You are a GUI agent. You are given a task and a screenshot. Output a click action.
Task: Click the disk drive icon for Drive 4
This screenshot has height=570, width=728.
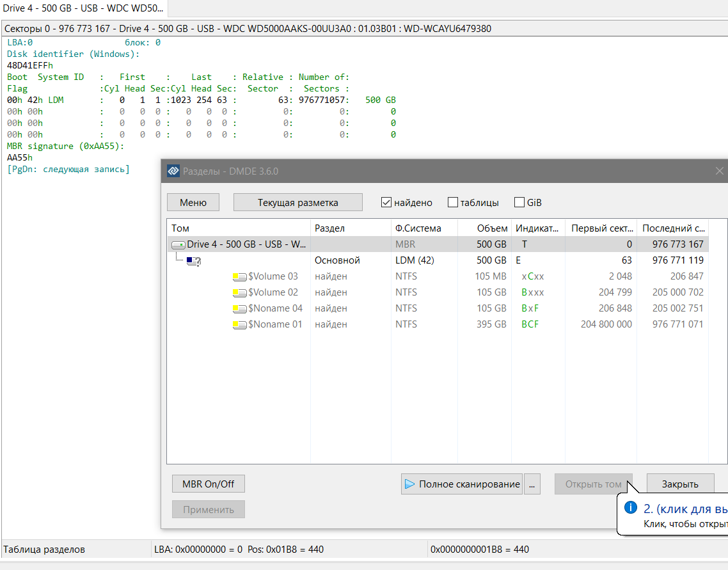coord(178,245)
